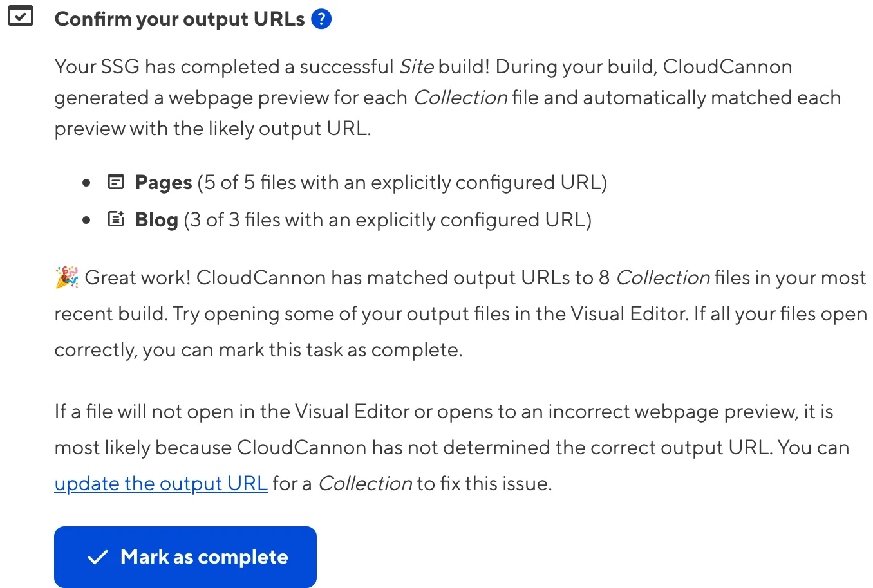
Task: Open help for "Confirm your output URLs"
Action: point(321,19)
